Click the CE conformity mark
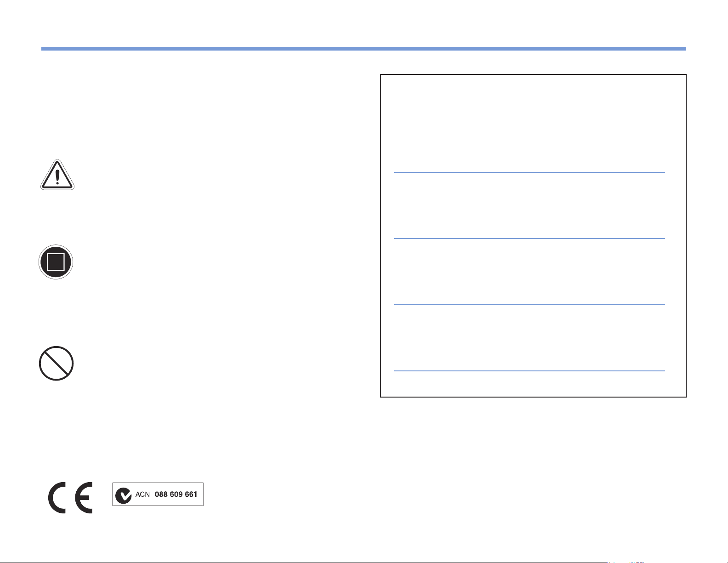The image size is (728, 563). (70, 498)
